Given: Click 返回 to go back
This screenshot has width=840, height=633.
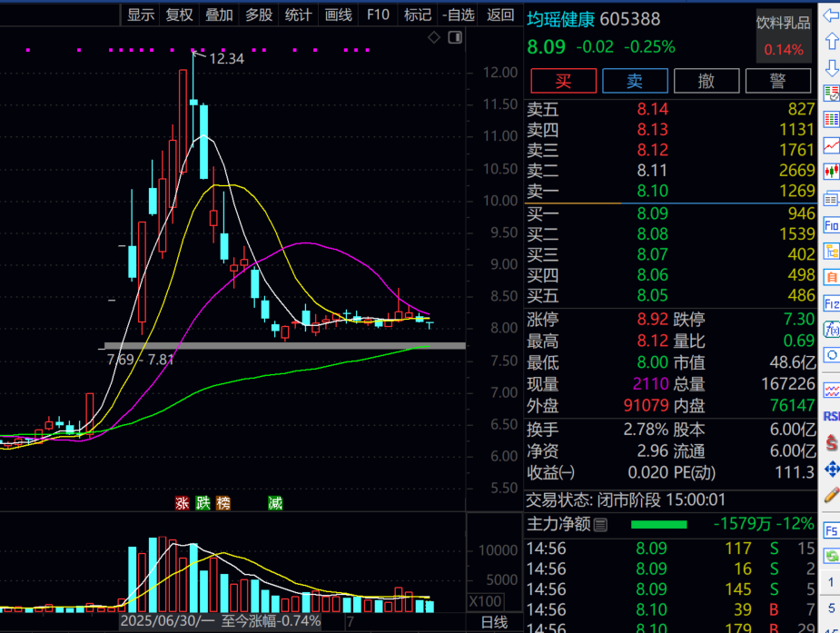Looking at the screenshot, I should pos(500,15).
